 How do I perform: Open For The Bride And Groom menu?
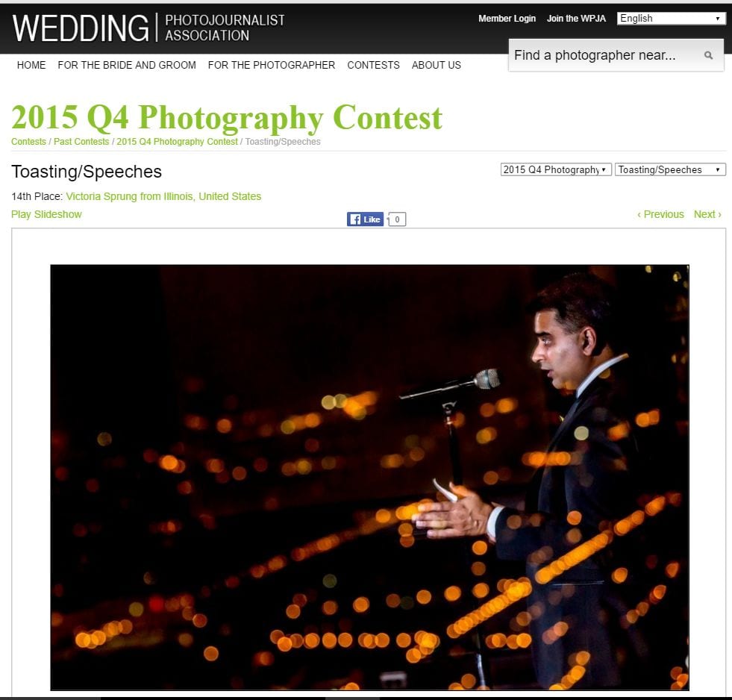coord(127,65)
